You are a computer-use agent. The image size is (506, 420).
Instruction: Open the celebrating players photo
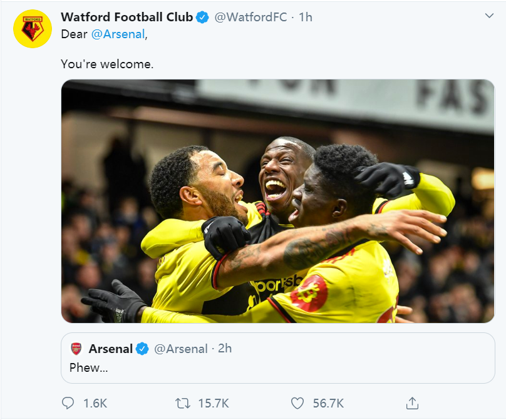[x=277, y=201]
